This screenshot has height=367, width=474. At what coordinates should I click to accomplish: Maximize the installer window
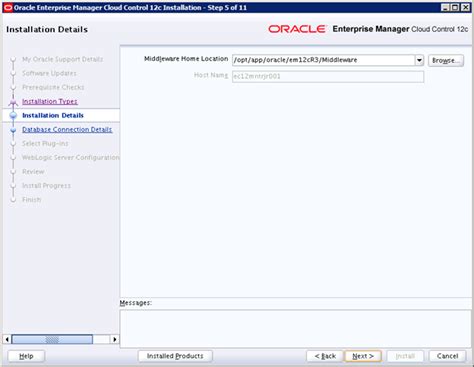point(455,7)
